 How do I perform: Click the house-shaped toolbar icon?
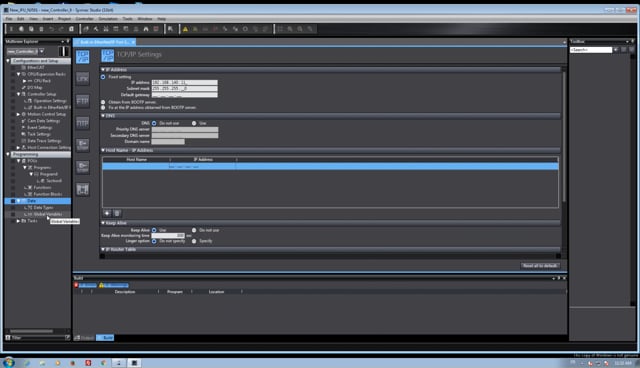(146, 29)
